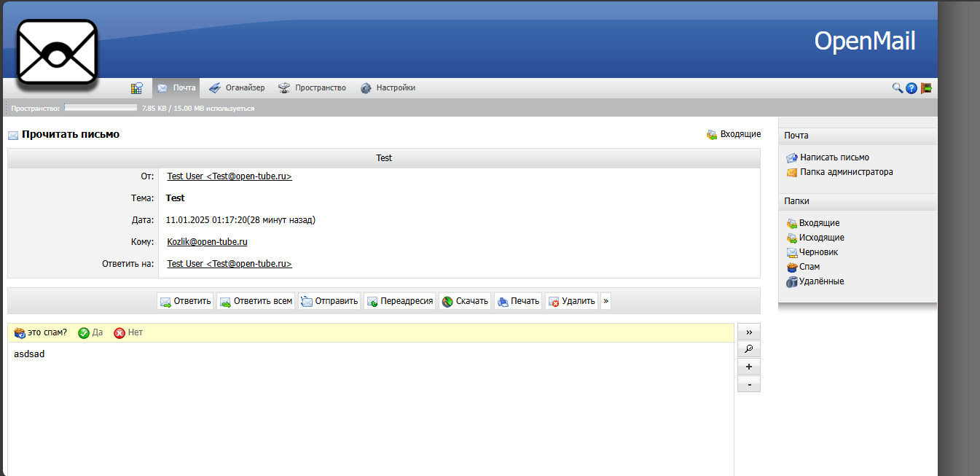Click the Ответить button
Image resolution: width=980 pixels, height=476 pixels.
coord(185,301)
